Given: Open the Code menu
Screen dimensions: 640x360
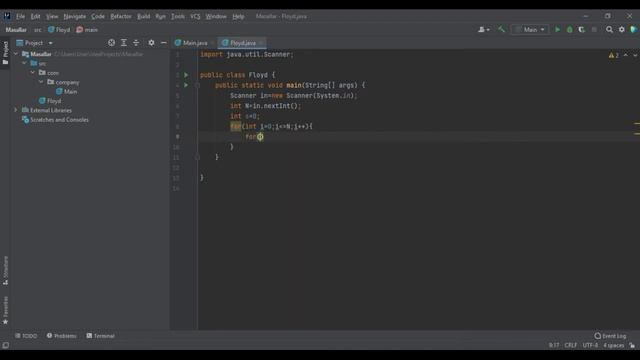Looking at the screenshot, I should click(x=98, y=16).
